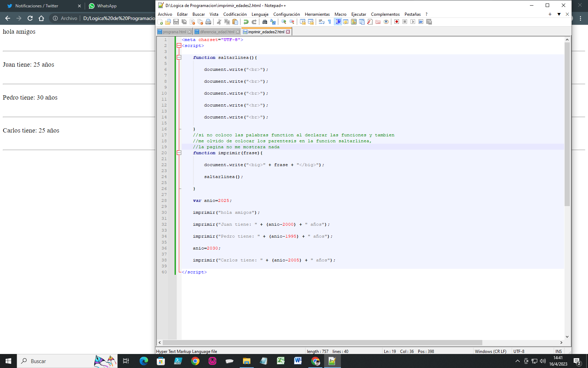Open the Buscar menu
Image resolution: width=588 pixels, height=368 pixels.
click(x=198, y=14)
